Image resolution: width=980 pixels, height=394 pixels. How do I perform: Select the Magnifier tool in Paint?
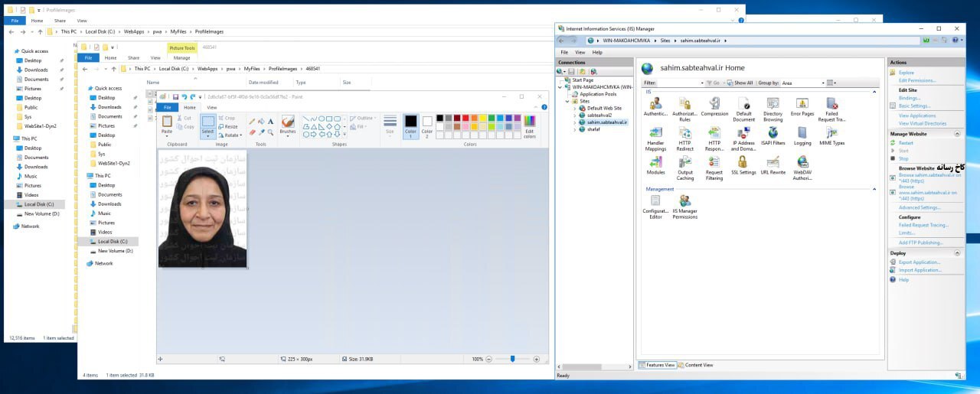(270, 132)
